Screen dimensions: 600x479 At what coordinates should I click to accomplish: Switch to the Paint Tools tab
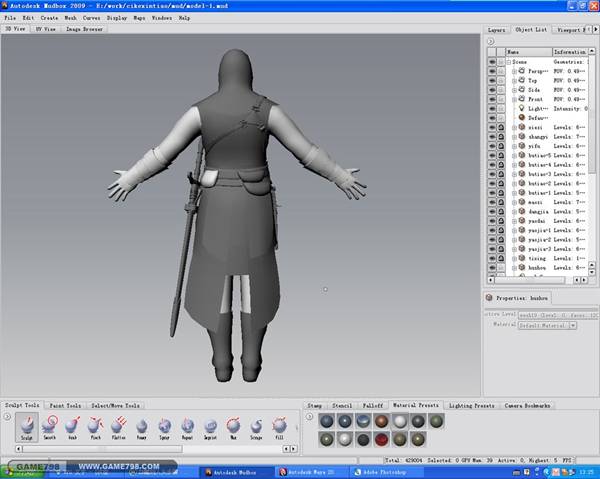(67, 406)
